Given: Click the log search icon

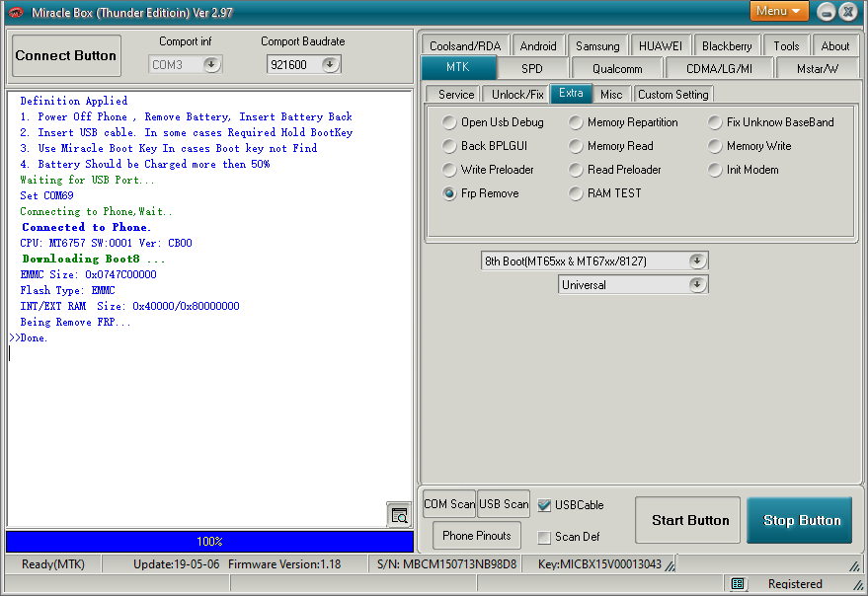Looking at the screenshot, I should tap(399, 516).
